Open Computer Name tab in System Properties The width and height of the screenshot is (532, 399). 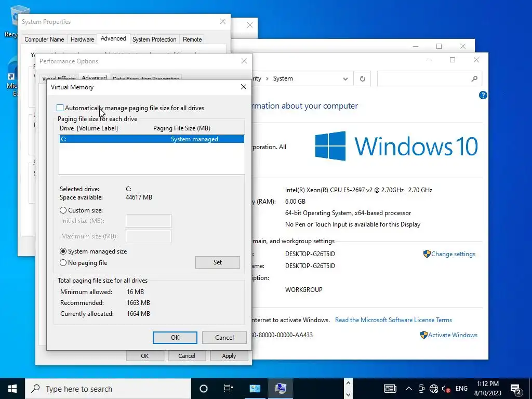(x=44, y=39)
